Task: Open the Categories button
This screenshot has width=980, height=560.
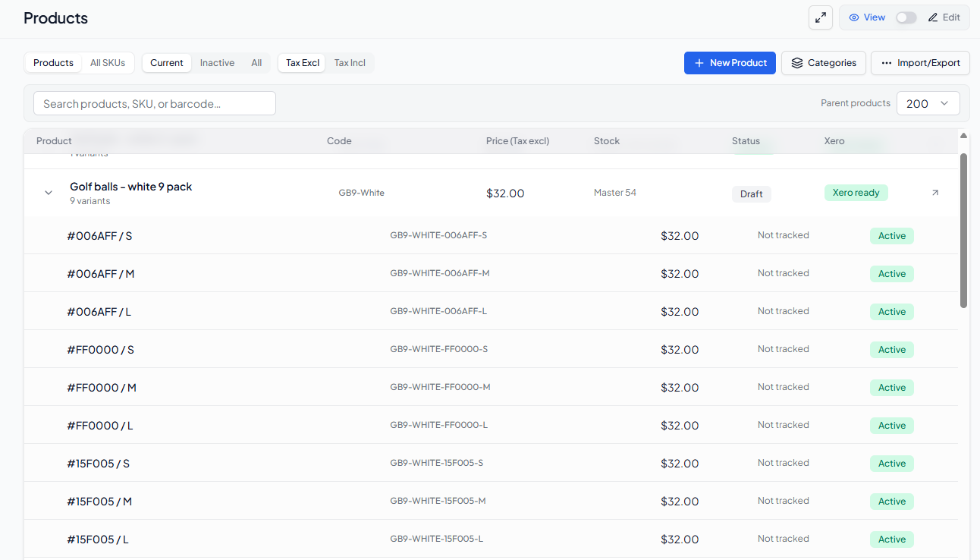Action: pos(824,63)
